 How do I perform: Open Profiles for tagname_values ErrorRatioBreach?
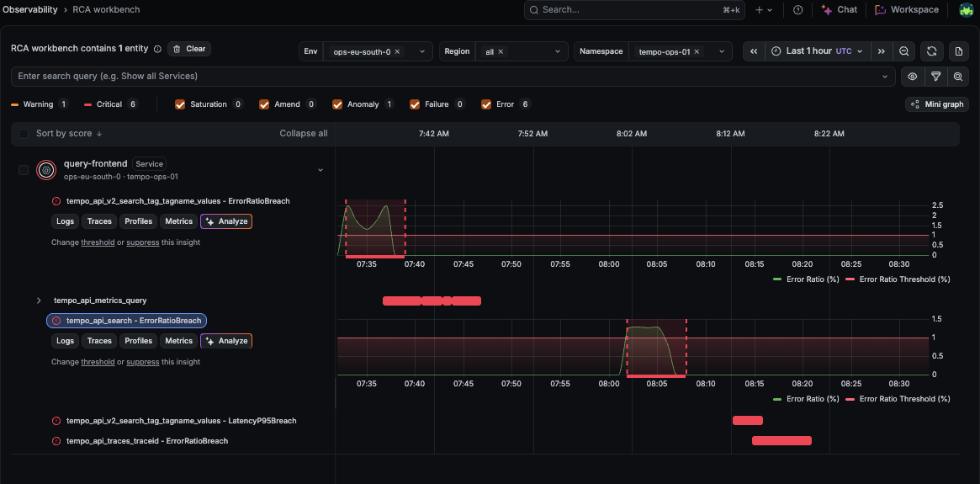coord(139,221)
